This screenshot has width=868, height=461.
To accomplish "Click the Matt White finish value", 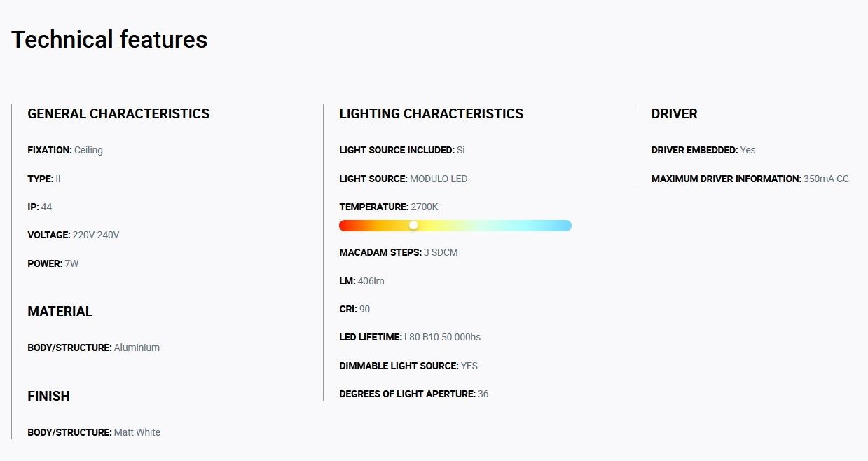I will [x=137, y=432].
